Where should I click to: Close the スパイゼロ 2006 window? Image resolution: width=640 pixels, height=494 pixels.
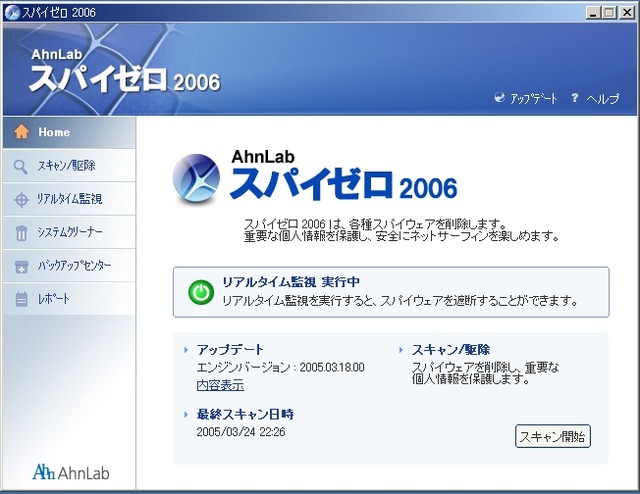[627, 13]
